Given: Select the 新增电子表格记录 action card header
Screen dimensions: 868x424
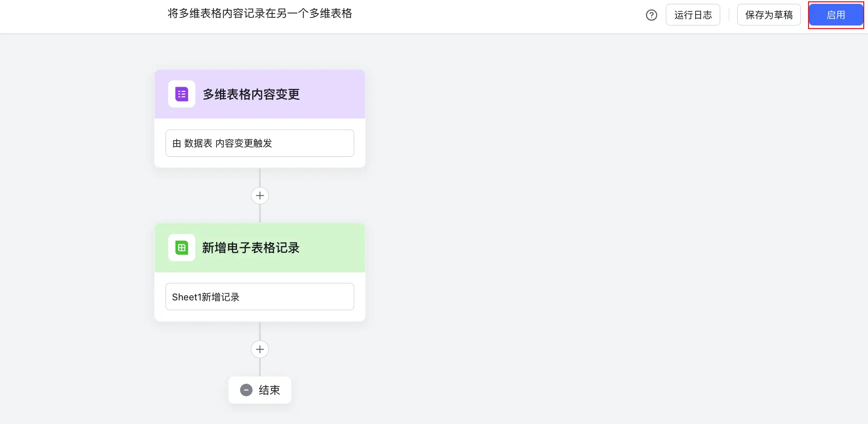Looking at the screenshot, I should (260, 248).
